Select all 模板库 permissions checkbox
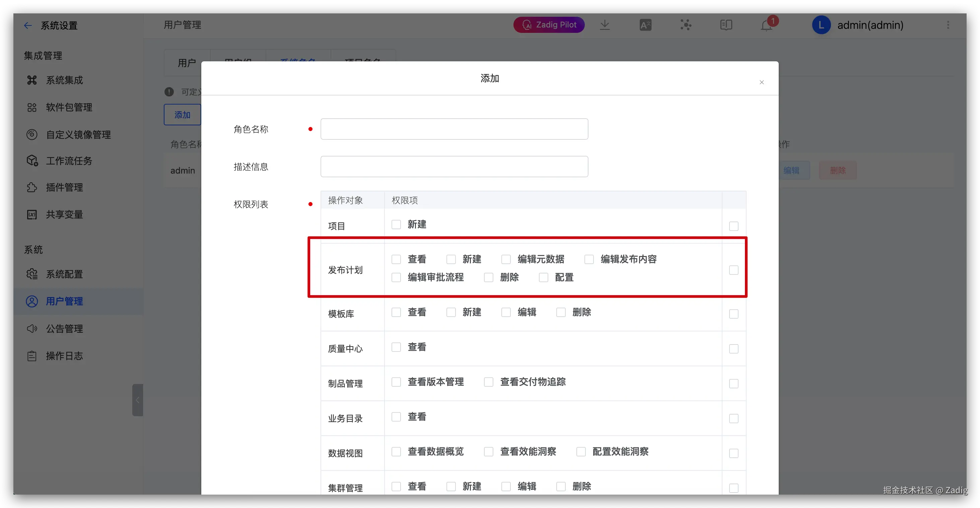Screen dimensions: 980x508 click(x=733, y=314)
